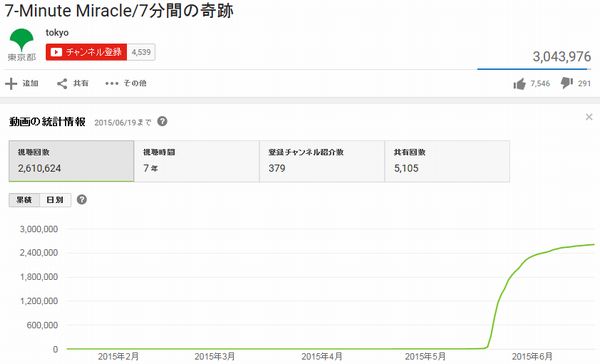Image resolution: width=600 pixels, height=364 pixels.
Task: Click the like count 7,546
Action: 540,83
